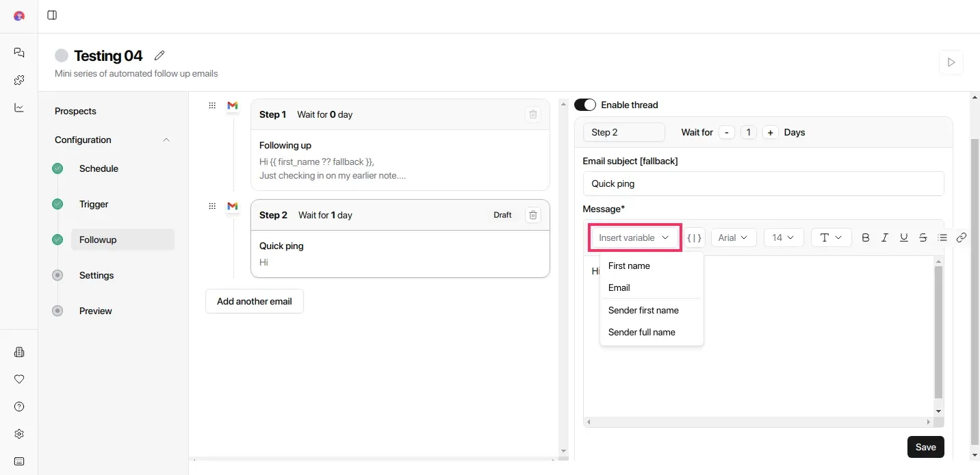Insert a link using the link icon
Viewport: 980px width, 475px height.
coord(962,237)
